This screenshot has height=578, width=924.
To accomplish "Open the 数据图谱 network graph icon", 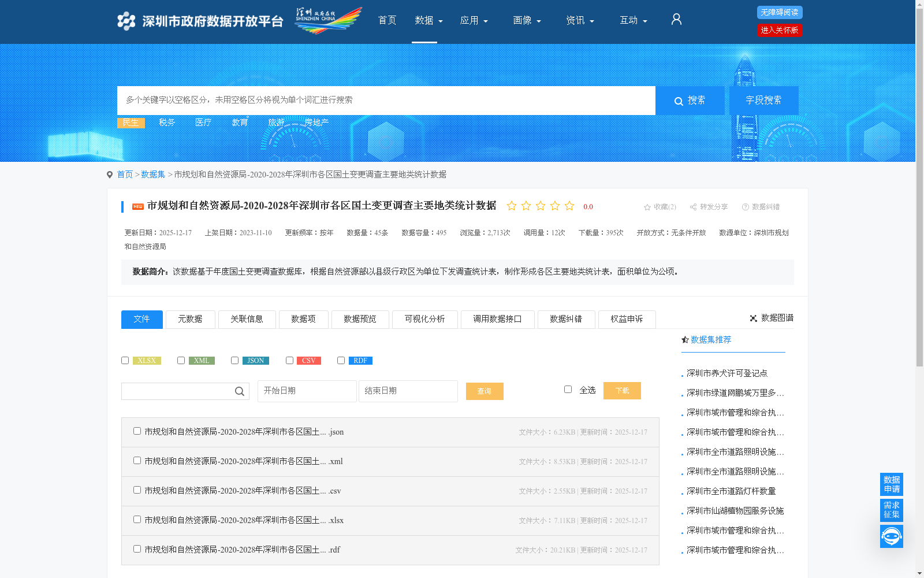I will 753,318.
